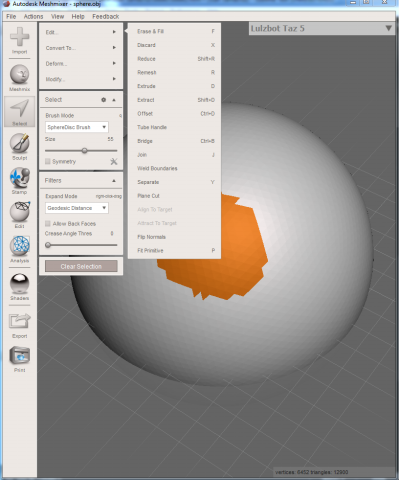Collapse the Filters panel arrow
Screen dimensions: 399x480
114,181
